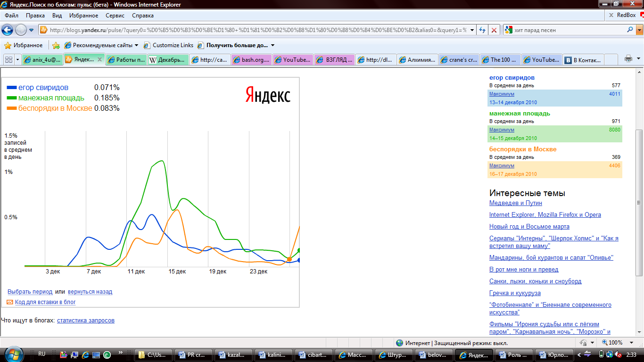Open Favorites star button
The image size is (644, 362).
(x=23, y=45)
